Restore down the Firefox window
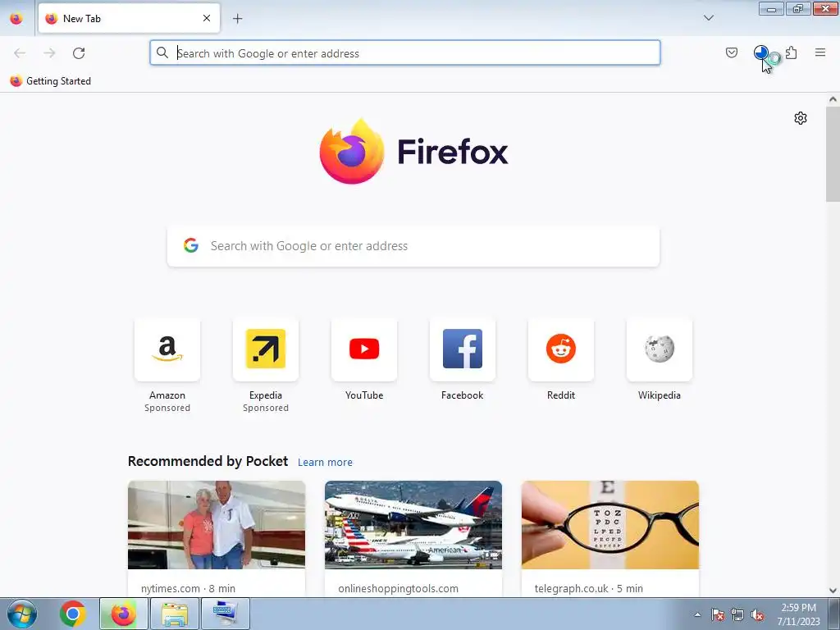 pos(798,8)
